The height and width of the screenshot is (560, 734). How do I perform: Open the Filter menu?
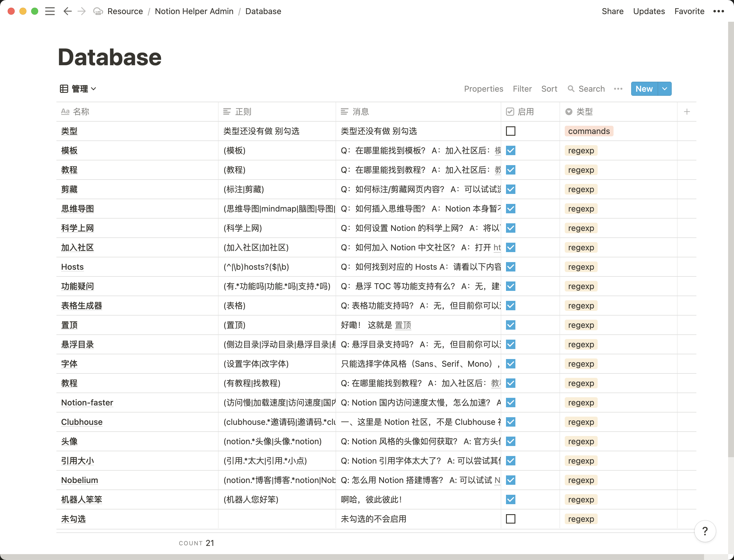522,89
